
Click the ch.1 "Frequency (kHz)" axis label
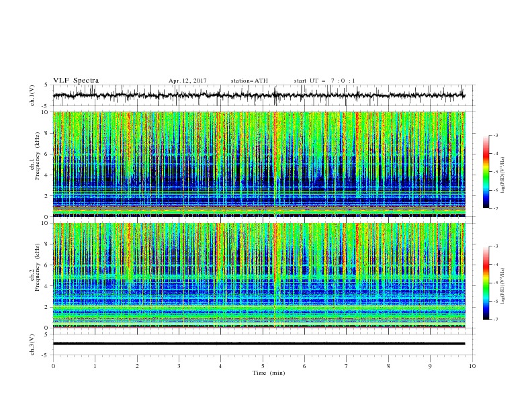38,156
